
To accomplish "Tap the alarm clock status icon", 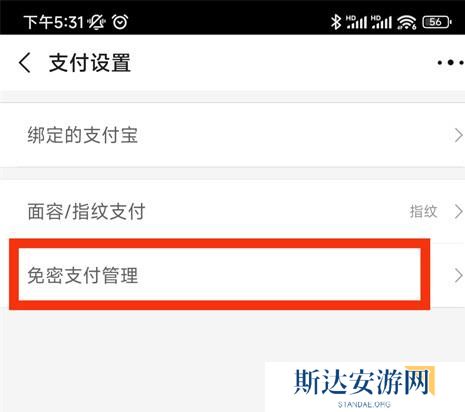I will (120, 22).
